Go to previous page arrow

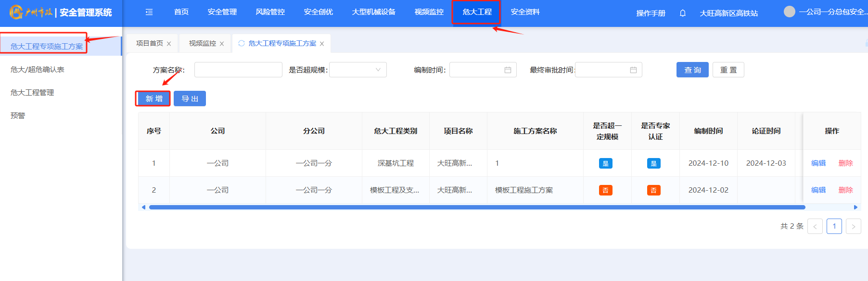(815, 226)
